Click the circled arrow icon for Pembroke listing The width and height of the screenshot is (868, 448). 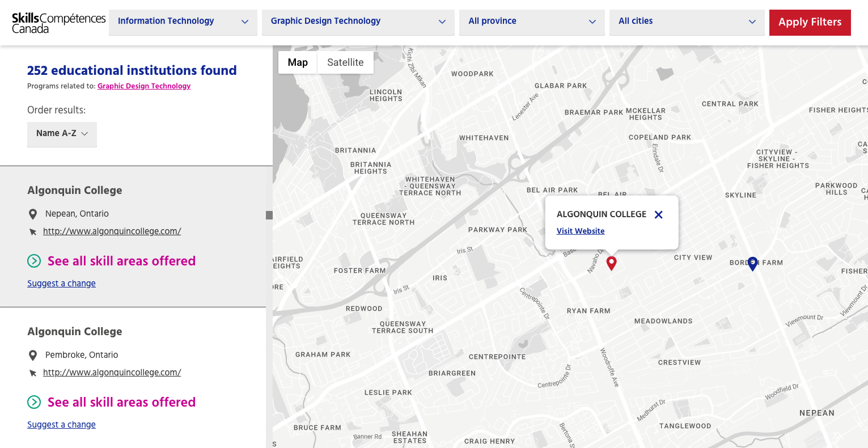tap(34, 402)
